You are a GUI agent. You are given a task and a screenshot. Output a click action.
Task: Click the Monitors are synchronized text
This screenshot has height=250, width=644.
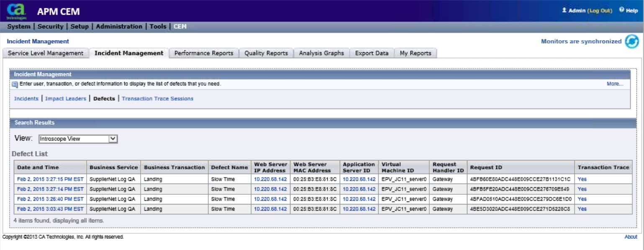pos(581,41)
